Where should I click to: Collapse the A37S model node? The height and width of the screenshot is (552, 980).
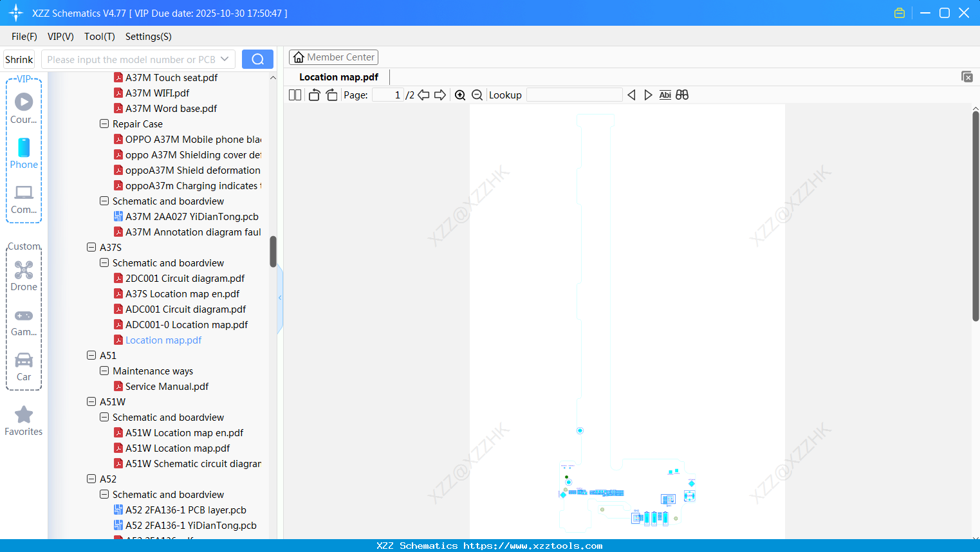point(91,247)
